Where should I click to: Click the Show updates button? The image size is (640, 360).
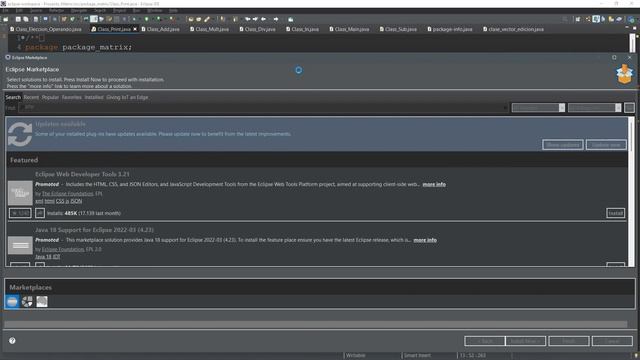coord(562,145)
